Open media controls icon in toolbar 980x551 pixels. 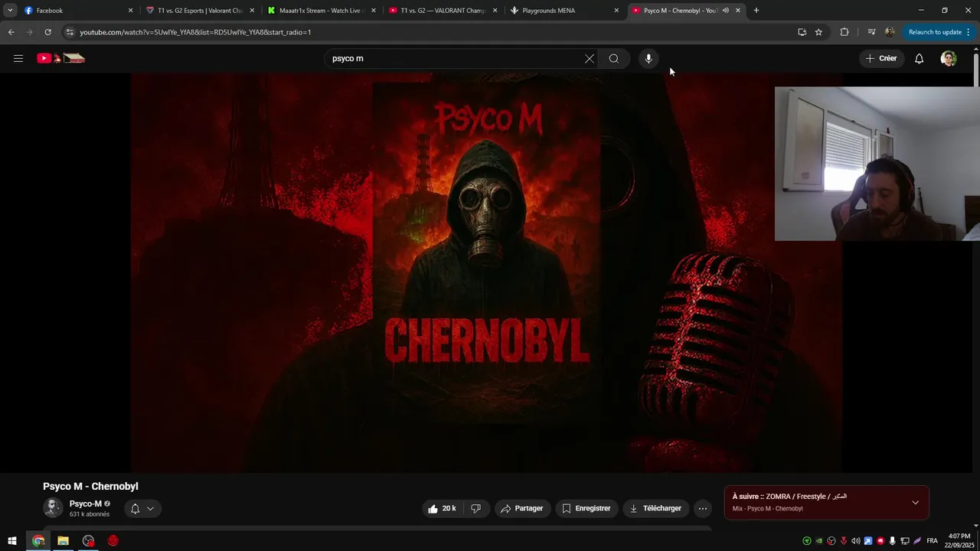[x=871, y=32]
